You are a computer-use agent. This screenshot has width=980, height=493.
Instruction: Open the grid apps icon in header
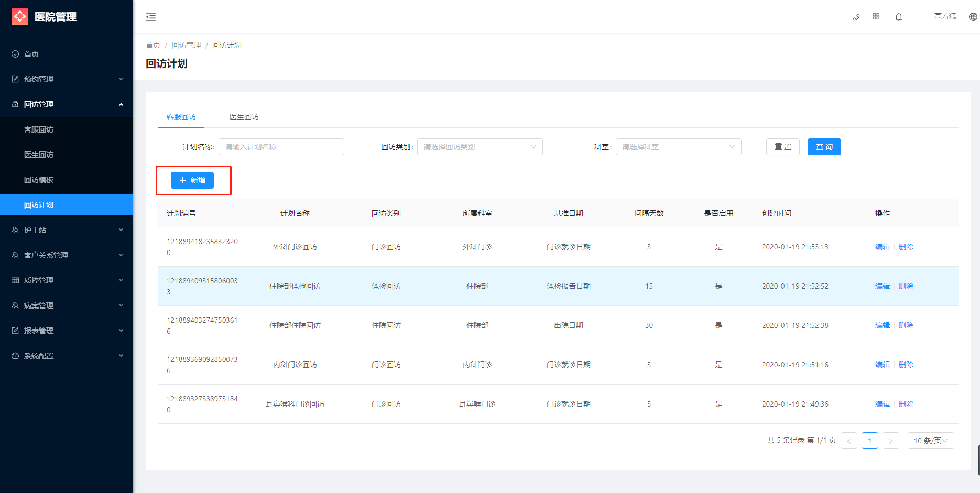pos(876,17)
